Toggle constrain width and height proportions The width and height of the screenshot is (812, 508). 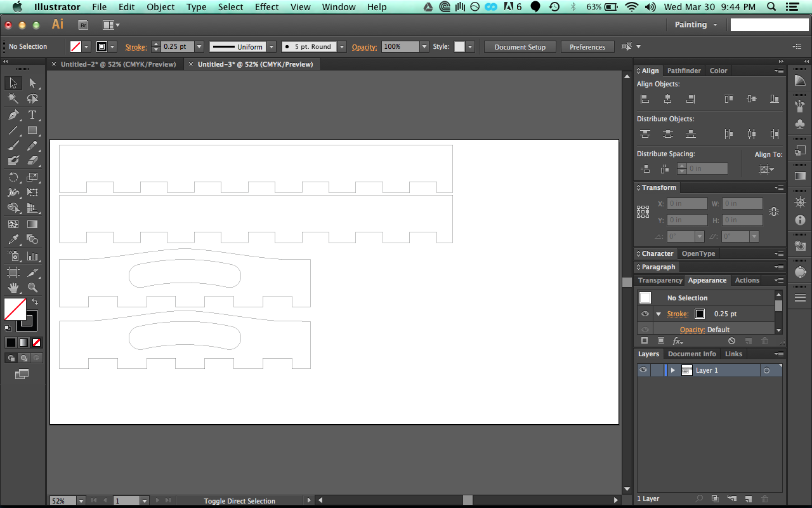774,212
